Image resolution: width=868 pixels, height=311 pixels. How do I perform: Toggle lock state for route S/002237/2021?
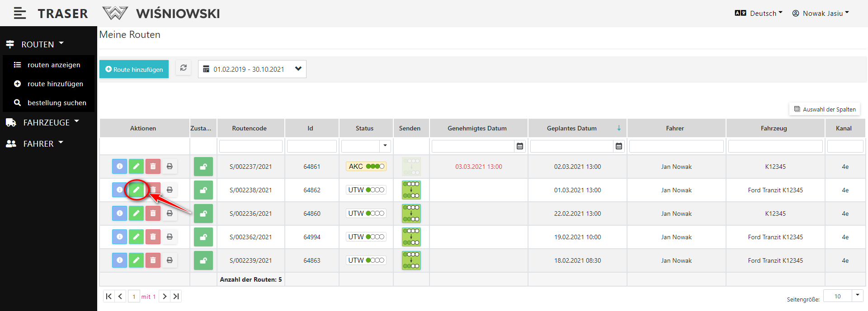tap(203, 167)
